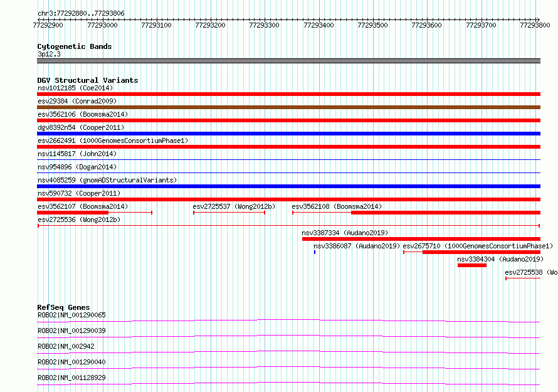The width and height of the screenshot is (558, 392).
Task: Open the ROBO2|NM_002942 gene label
Action: point(66,346)
